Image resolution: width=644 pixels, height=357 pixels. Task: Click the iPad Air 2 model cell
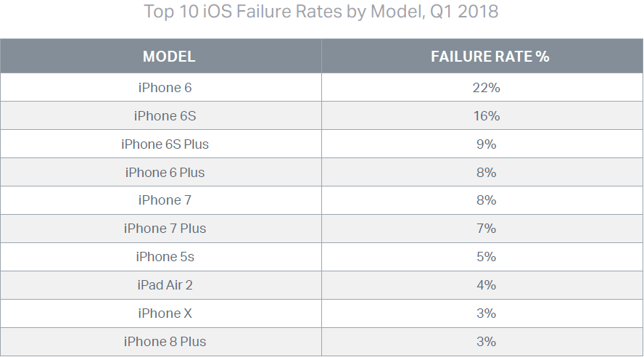click(160, 285)
